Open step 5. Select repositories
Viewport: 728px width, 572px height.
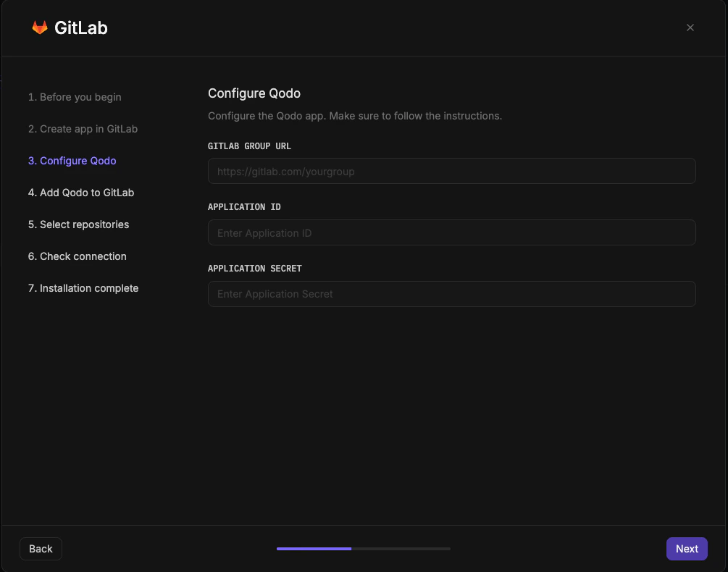point(78,224)
